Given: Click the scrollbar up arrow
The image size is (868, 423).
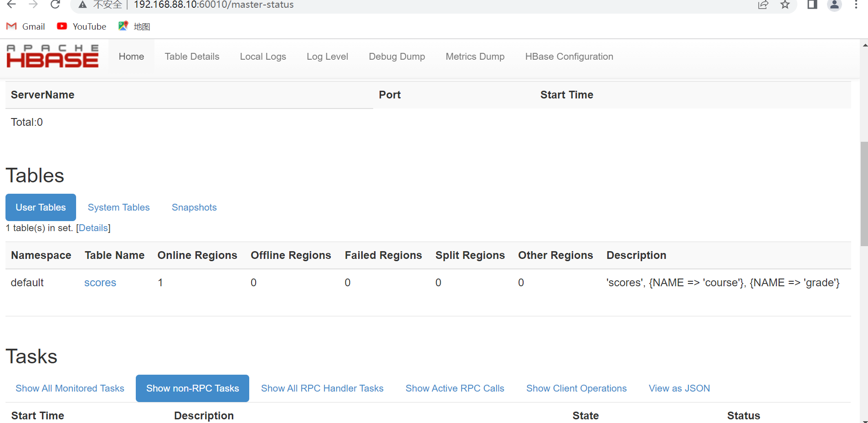Looking at the screenshot, I should [864, 45].
